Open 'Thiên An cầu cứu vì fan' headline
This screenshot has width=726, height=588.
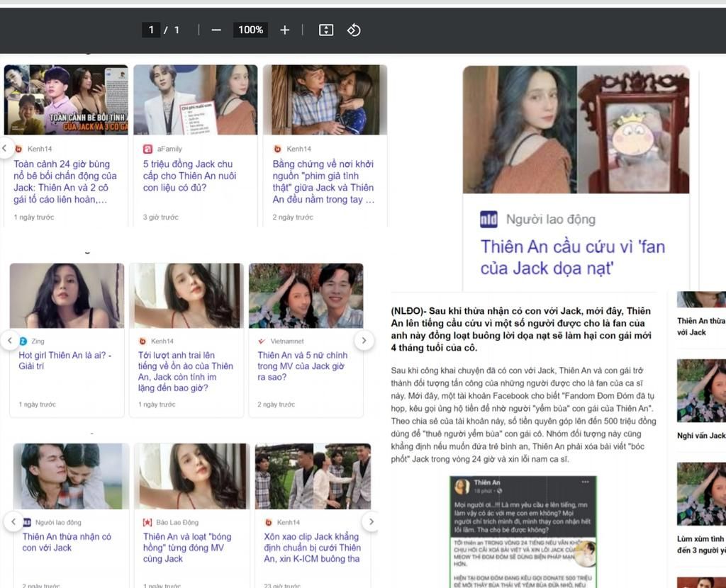point(573,257)
